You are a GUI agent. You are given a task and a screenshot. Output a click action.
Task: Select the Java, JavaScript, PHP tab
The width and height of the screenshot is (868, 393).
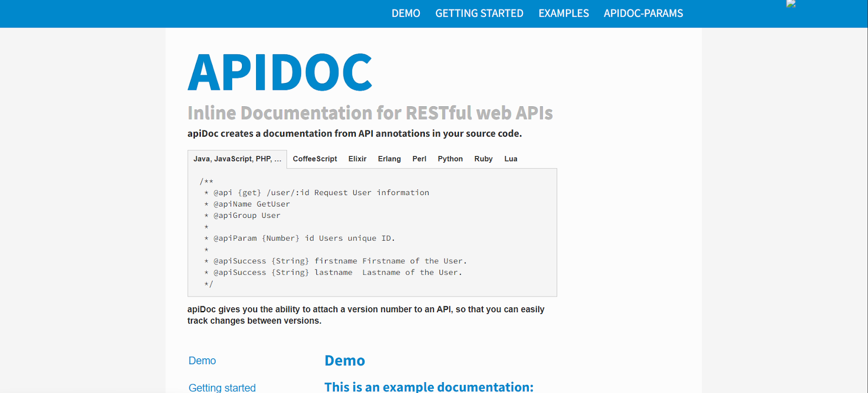tap(237, 159)
